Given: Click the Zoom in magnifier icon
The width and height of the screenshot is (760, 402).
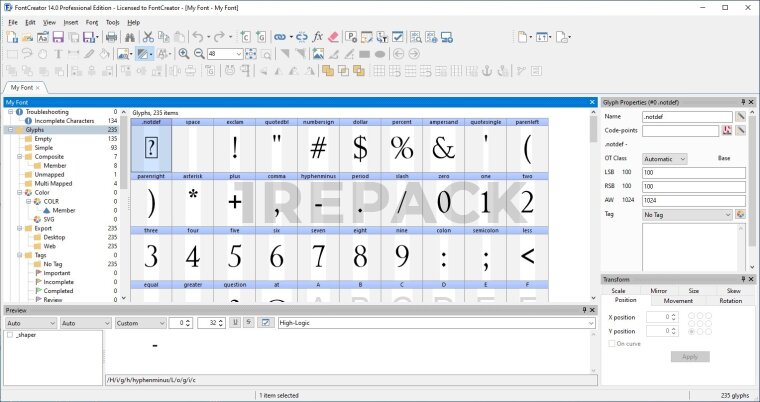Looking at the screenshot, I should [183, 54].
